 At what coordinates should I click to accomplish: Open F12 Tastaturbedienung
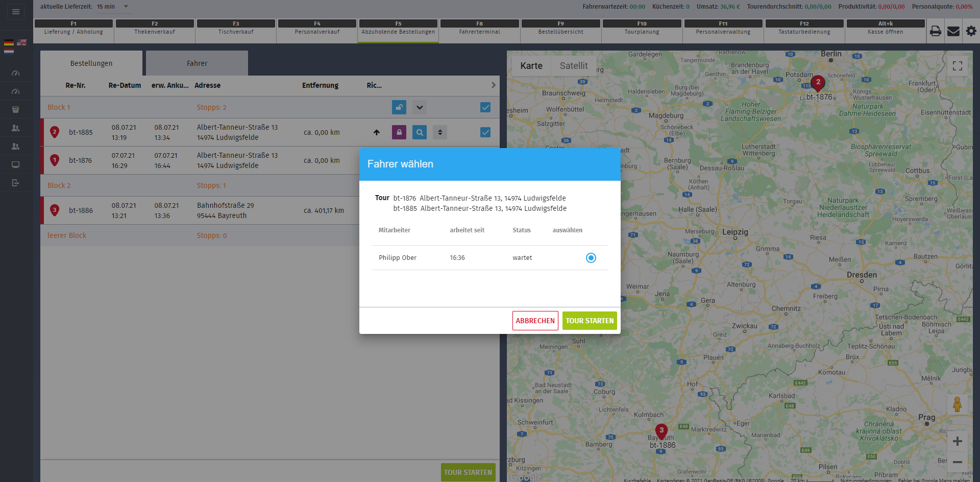coord(804,31)
